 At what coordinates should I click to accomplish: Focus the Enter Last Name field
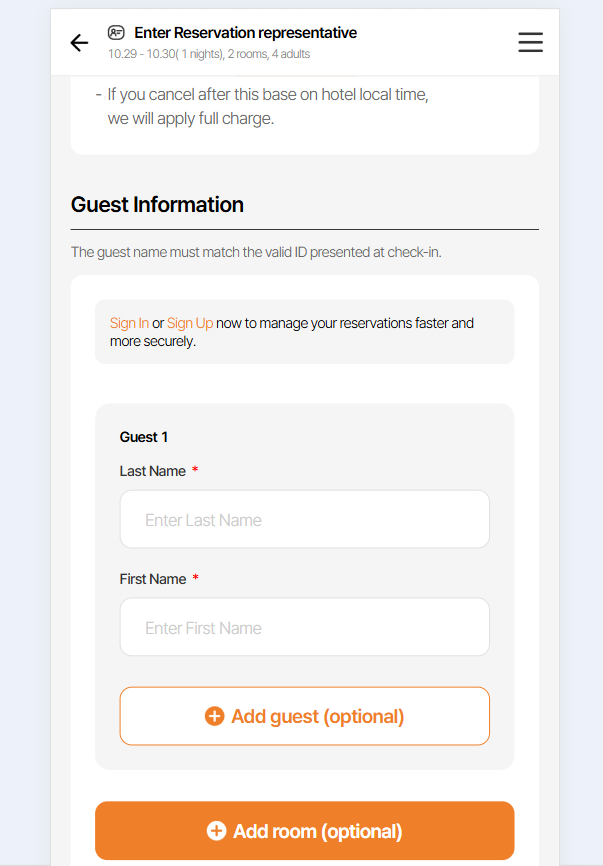(x=304, y=520)
